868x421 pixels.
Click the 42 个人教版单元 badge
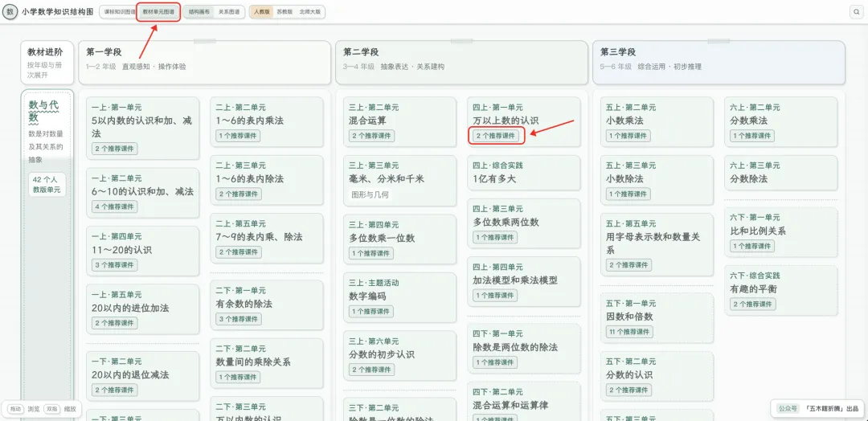click(x=47, y=185)
